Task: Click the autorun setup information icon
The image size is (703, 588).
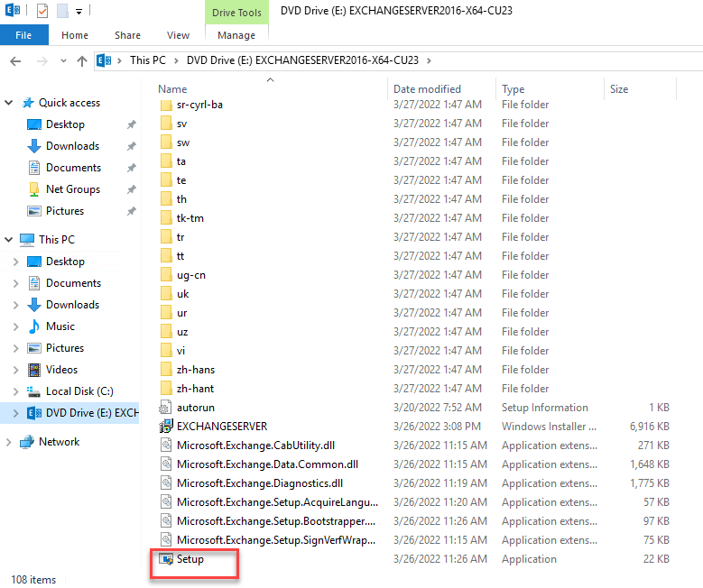Action: click(166, 408)
